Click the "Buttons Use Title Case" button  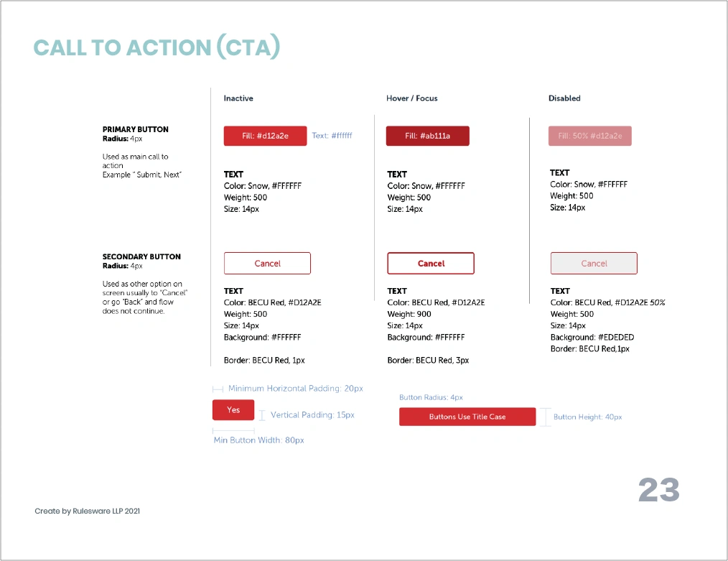click(467, 417)
